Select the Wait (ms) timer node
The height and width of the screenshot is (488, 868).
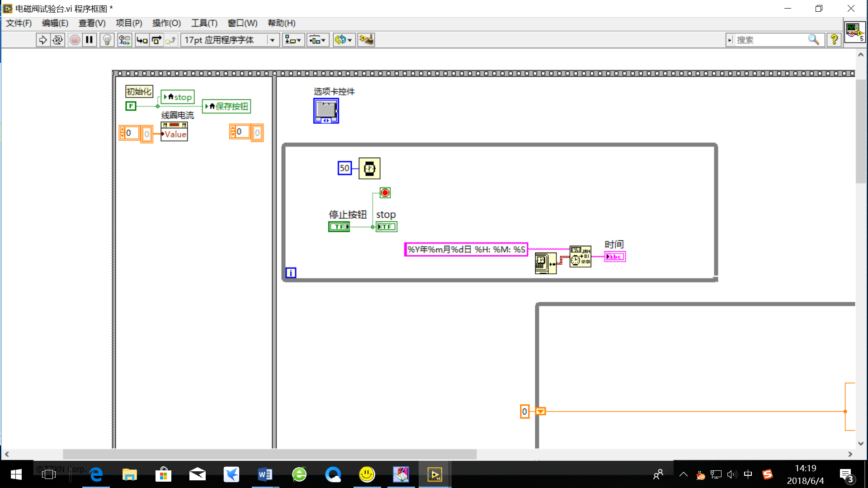(x=369, y=169)
